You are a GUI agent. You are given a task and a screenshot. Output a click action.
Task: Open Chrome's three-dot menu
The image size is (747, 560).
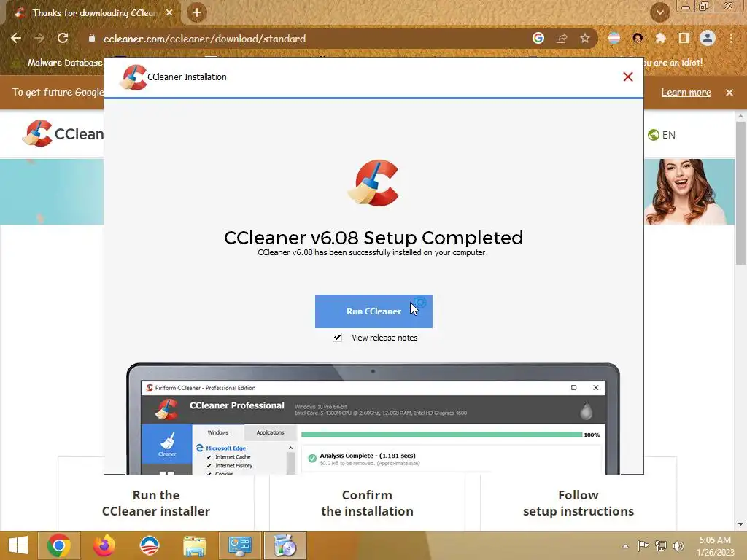pos(731,38)
